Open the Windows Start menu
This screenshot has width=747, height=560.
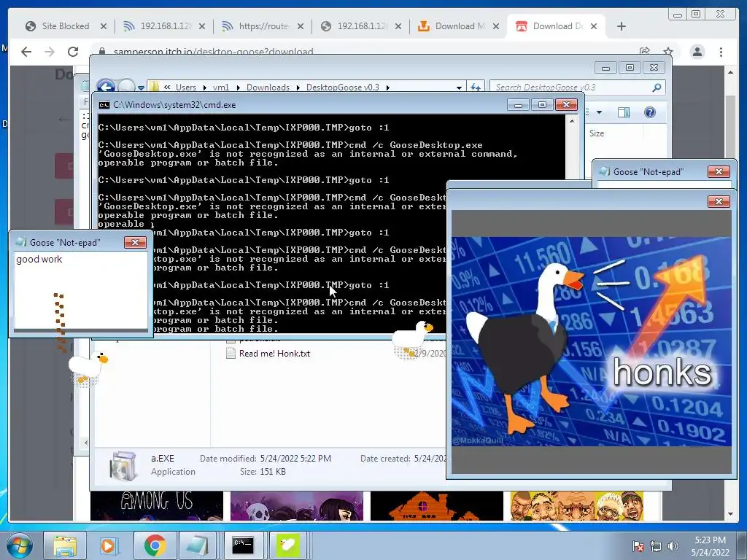(19, 545)
